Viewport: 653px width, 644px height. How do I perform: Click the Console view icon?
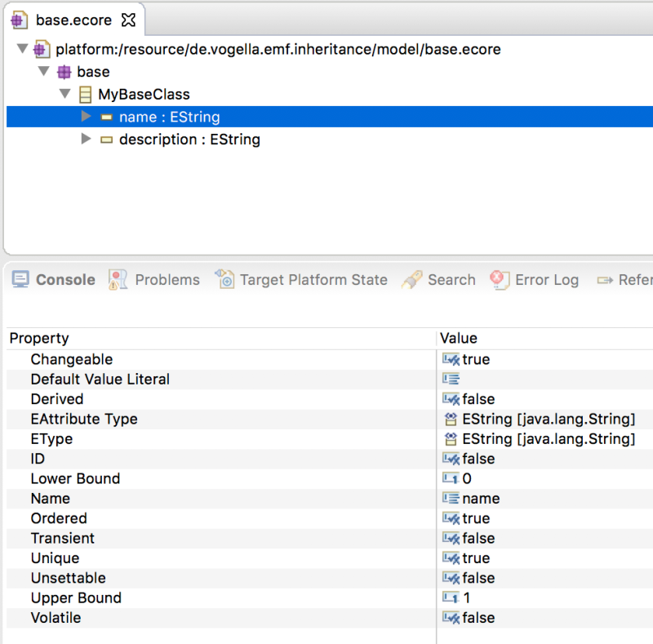point(20,280)
